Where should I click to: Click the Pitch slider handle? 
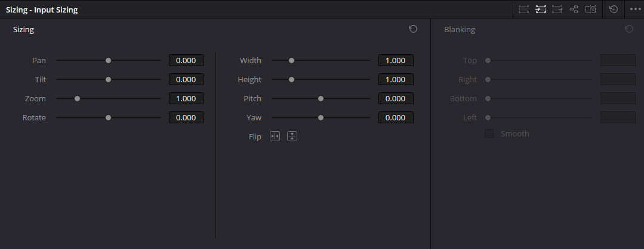coord(321,98)
